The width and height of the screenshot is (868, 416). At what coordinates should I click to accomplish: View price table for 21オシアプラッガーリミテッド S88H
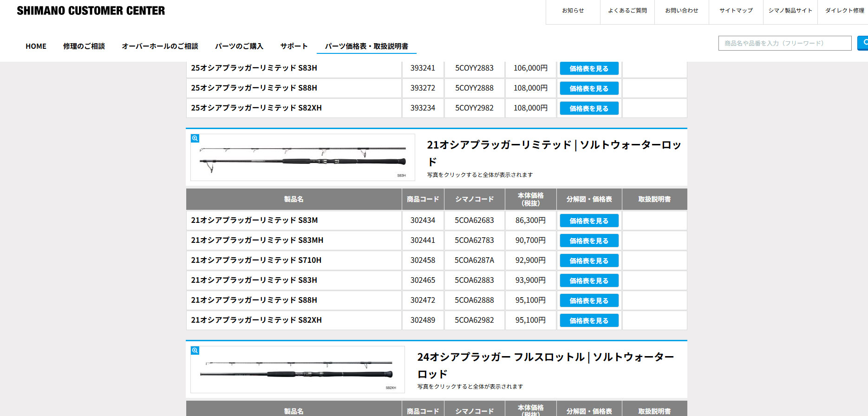[x=589, y=300]
